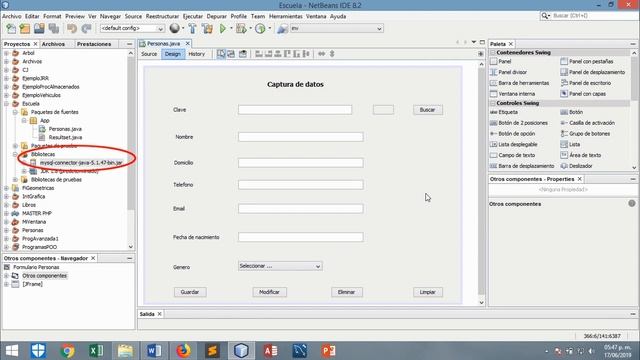Open the default config dropdown
The image size is (640, 360).
click(132, 29)
